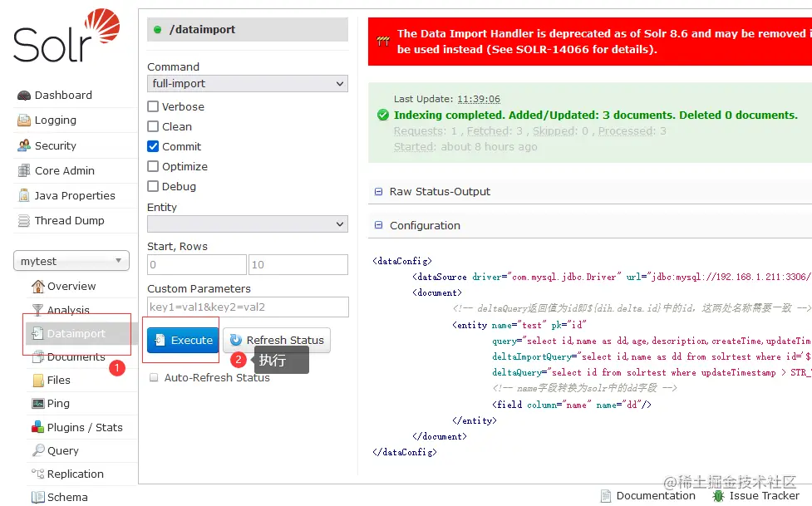The image size is (812, 506).
Task: Open the Issue Tracker link
Action: [x=765, y=496]
